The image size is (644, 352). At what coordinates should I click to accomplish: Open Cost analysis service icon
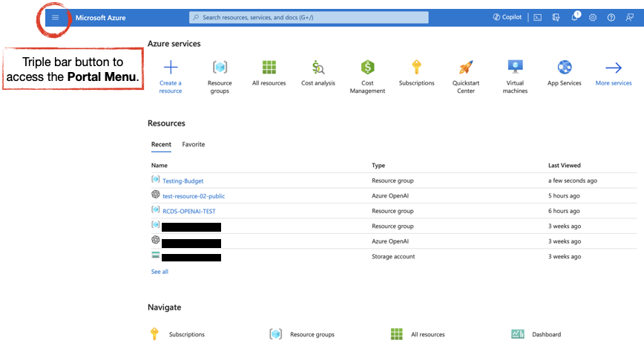click(x=318, y=68)
